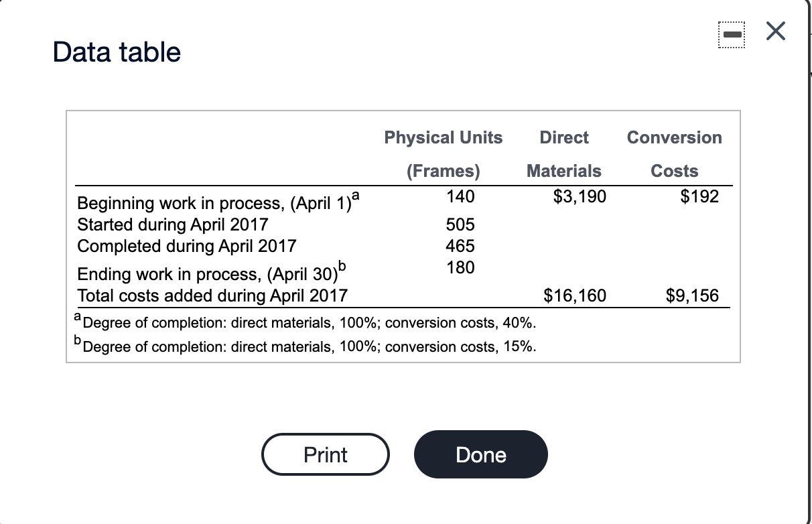Select the Data table title
Screen dimensions: 812x524
(x=117, y=52)
